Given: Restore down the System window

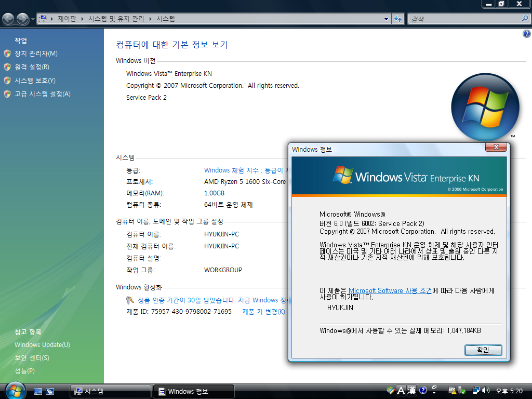Looking at the screenshot, I should pyautogui.click(x=501, y=4).
